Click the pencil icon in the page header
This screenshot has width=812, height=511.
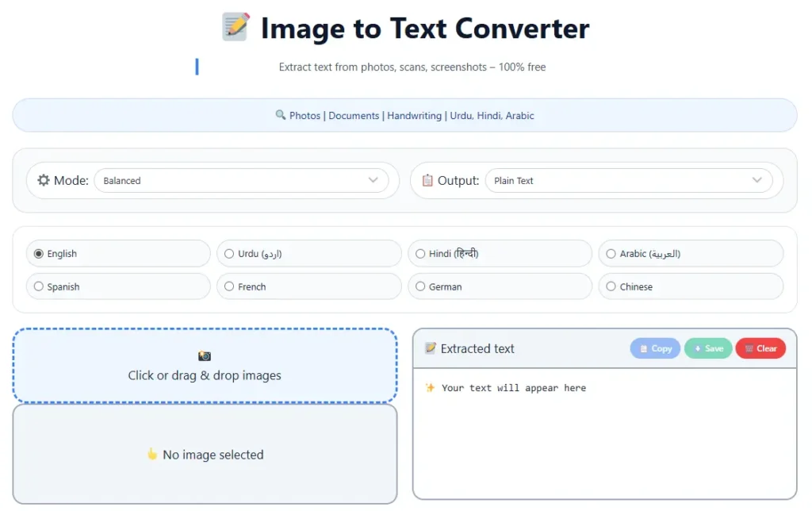(236, 26)
